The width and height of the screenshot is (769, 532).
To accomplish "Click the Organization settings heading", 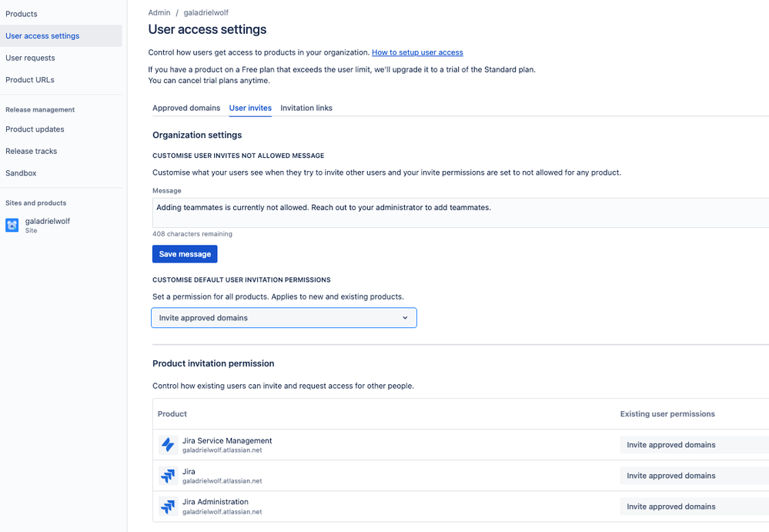I will 197,135.
